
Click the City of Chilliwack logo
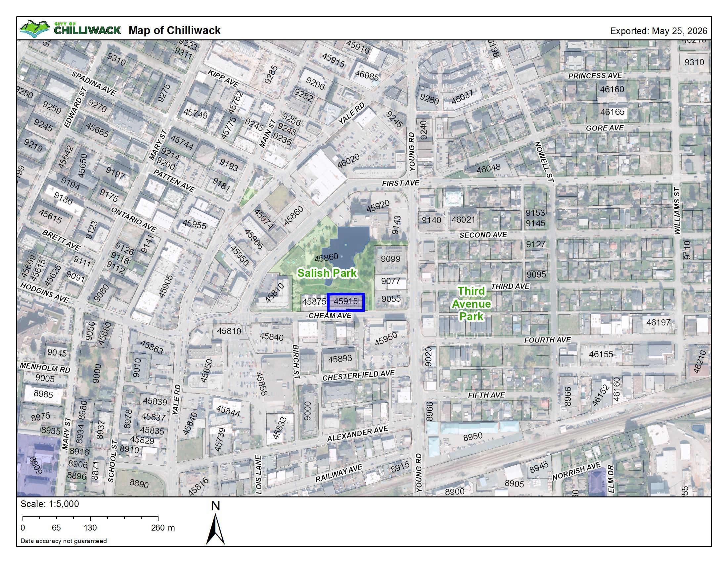click(x=70, y=29)
